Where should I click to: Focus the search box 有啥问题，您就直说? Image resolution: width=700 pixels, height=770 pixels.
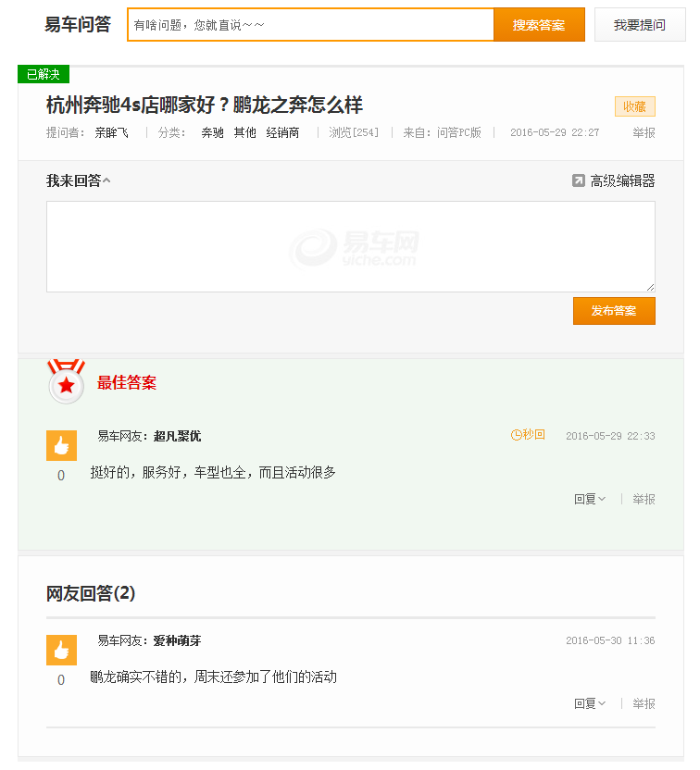(x=310, y=25)
